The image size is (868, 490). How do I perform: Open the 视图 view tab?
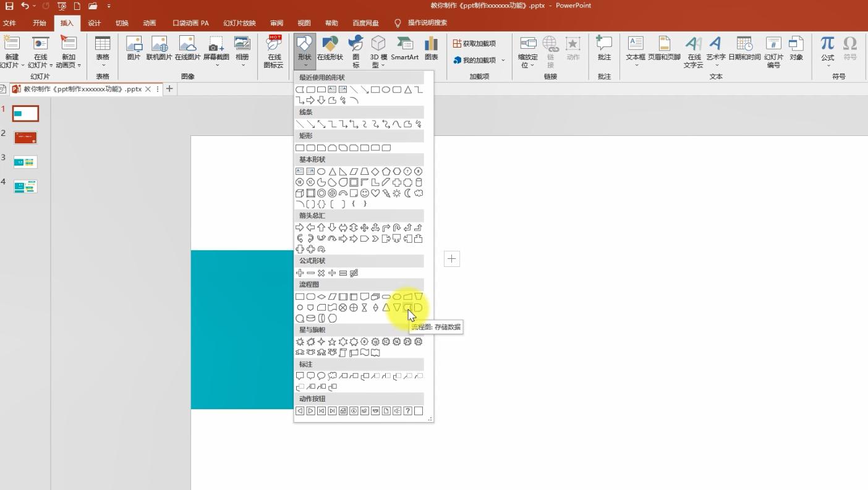(x=304, y=23)
